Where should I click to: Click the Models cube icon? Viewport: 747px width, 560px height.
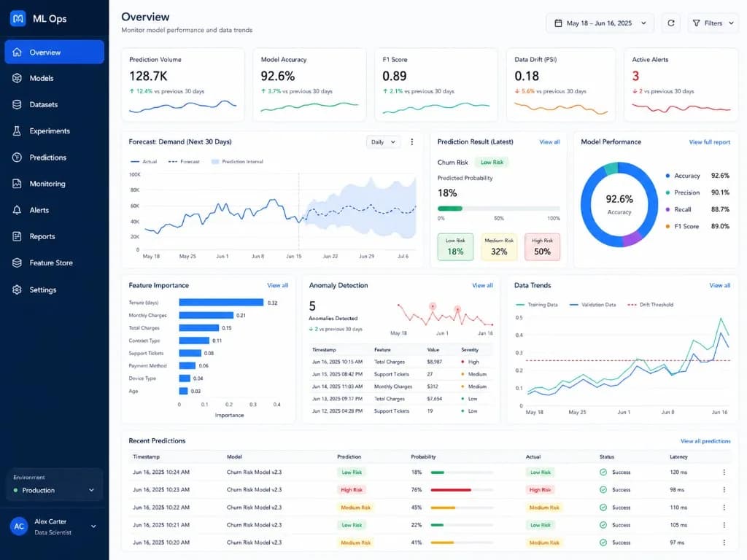18,78
